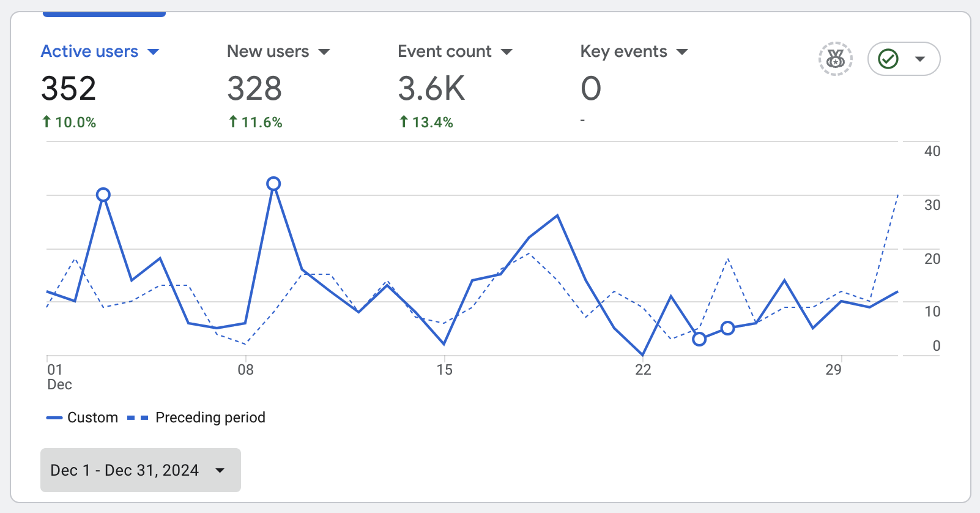Screen dimensions: 980x513
Task: Expand the Active users metric dropdown arrow
Action: (x=154, y=52)
